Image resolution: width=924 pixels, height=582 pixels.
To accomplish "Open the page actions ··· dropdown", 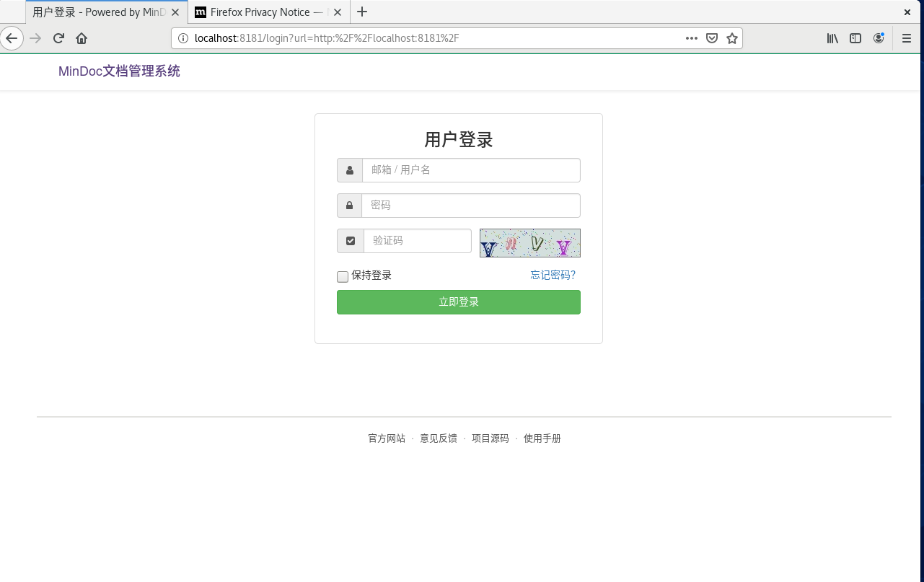I will click(691, 38).
